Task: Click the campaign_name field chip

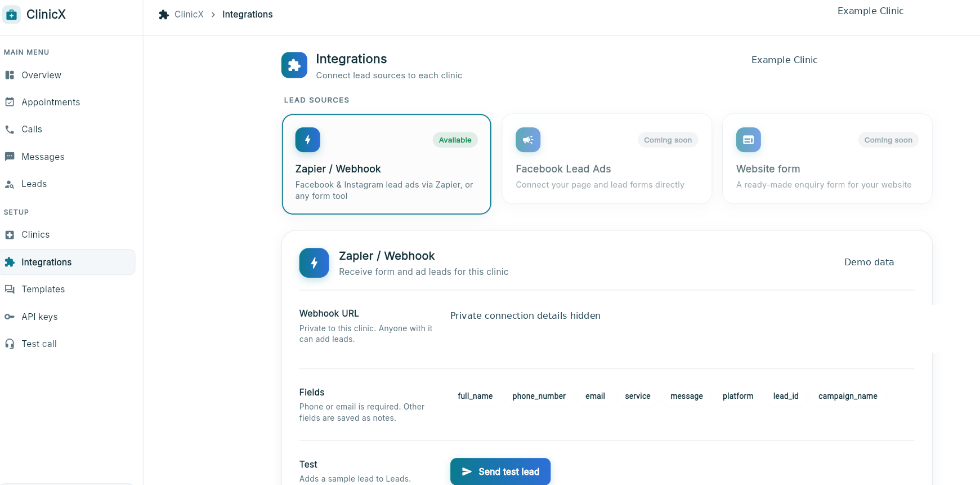Action: point(848,396)
